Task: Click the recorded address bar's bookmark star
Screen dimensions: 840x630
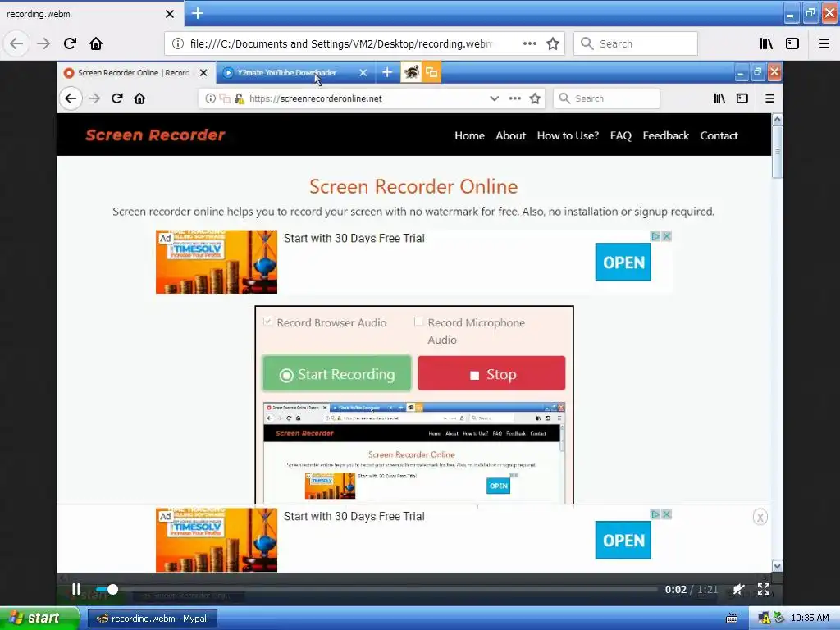Action: click(x=535, y=98)
